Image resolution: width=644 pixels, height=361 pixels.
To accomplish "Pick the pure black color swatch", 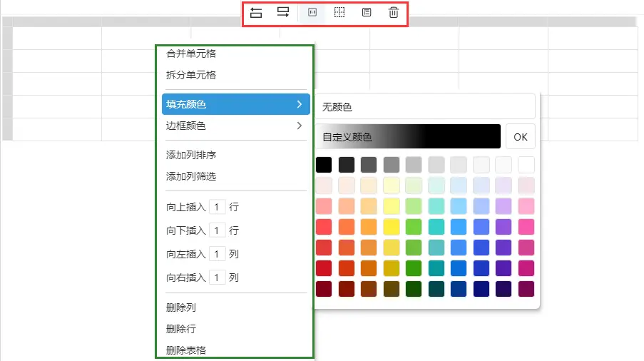I will click(324, 165).
